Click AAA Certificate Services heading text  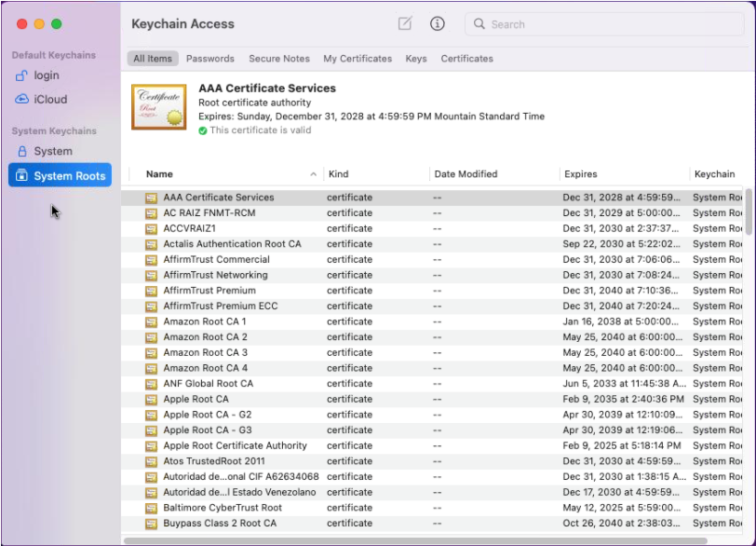267,89
